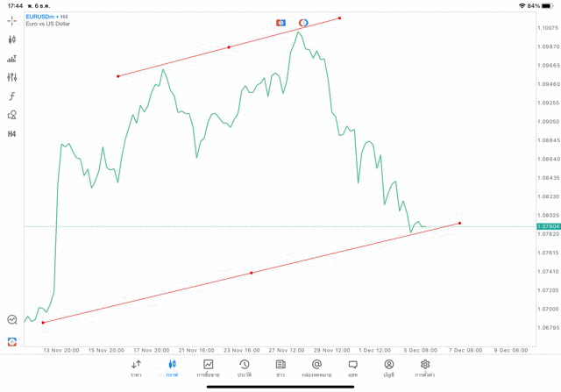
Task: Change chart type using candlestick icon
Action: 12,39
